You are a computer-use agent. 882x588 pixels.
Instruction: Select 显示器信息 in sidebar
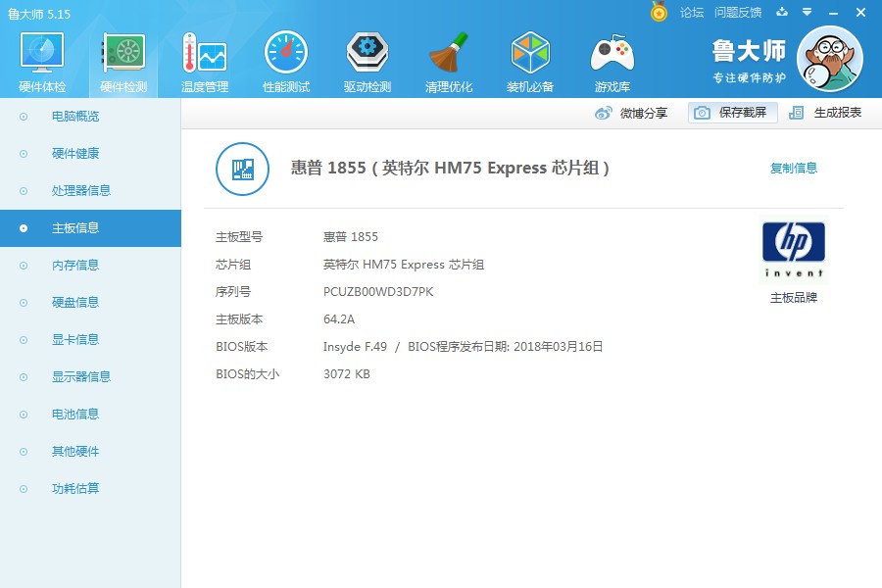click(90, 376)
